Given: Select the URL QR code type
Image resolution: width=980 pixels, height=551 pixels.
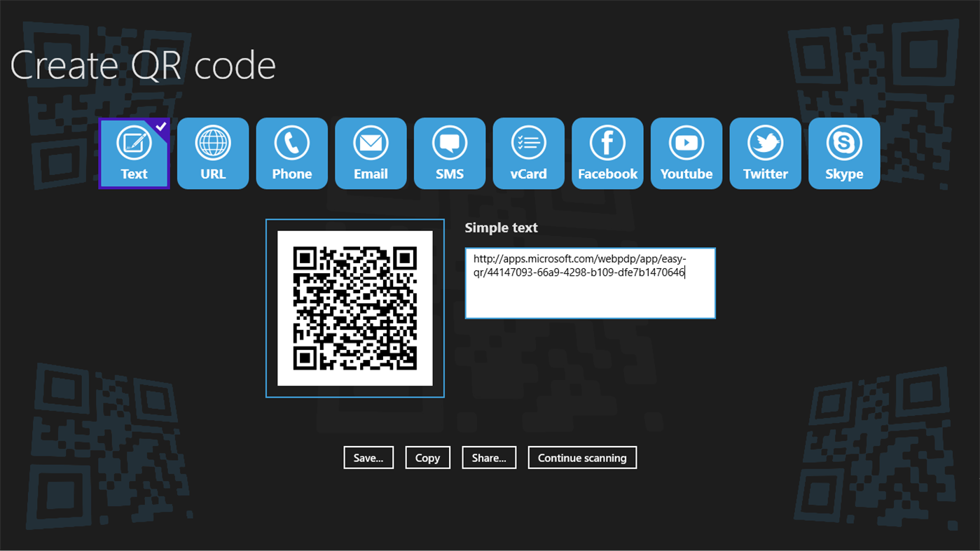Looking at the screenshot, I should coord(212,153).
